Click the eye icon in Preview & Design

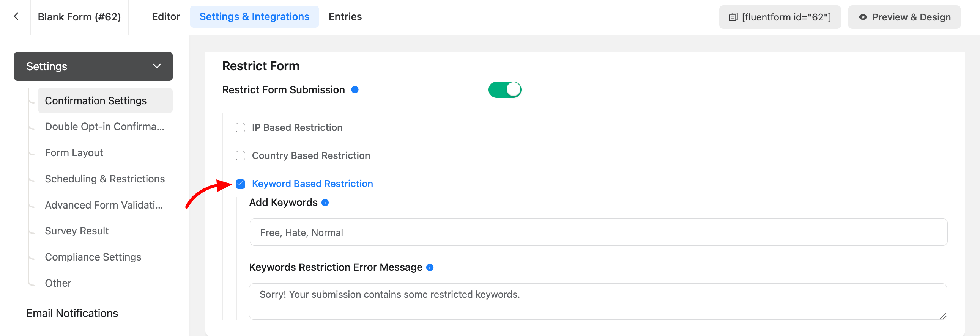pyautogui.click(x=862, y=17)
